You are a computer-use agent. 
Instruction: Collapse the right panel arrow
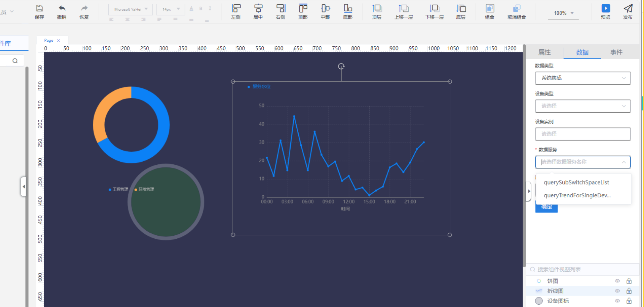coord(528,191)
